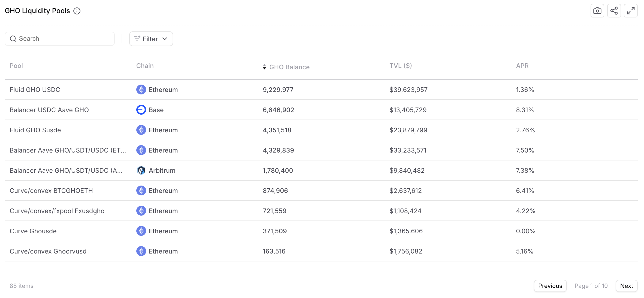The height and width of the screenshot is (298, 644).
Task: Click the camera screenshot icon
Action: [597, 11]
